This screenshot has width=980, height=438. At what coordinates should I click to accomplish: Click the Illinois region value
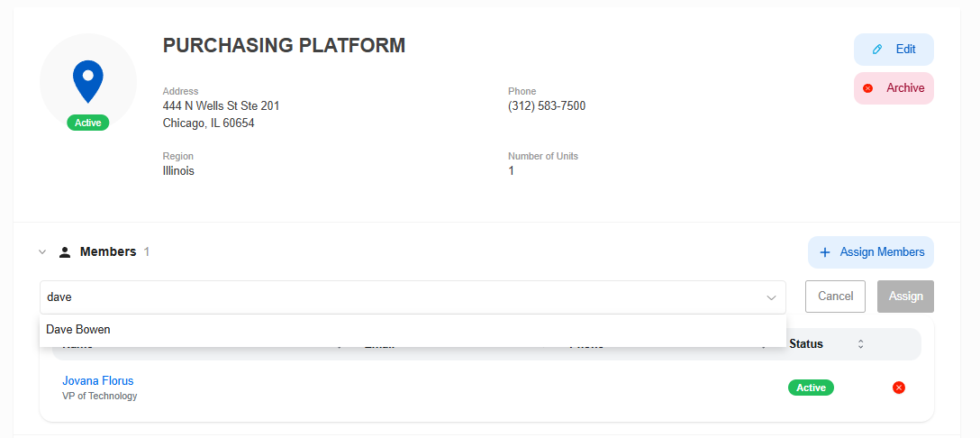point(178,170)
